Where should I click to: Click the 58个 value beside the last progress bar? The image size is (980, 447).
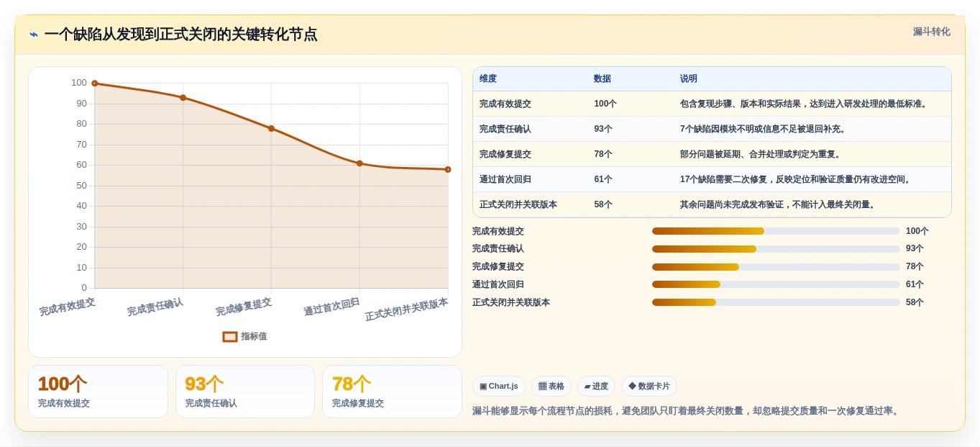(x=915, y=302)
